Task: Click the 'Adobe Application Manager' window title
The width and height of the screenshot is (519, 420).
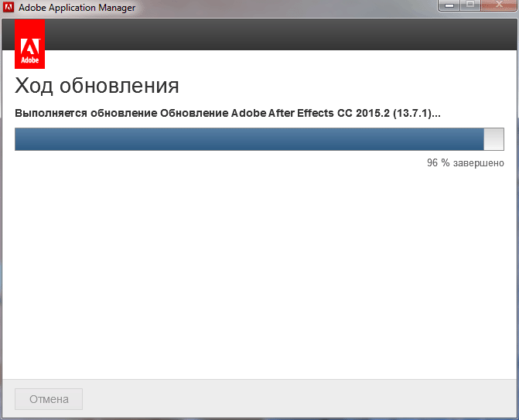Action: tap(77, 7)
